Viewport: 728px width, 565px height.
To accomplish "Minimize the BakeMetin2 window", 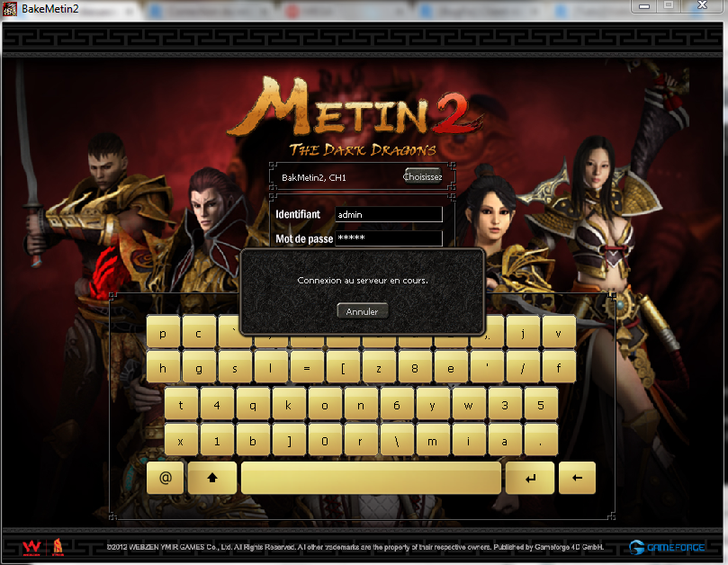I will (x=644, y=6).
